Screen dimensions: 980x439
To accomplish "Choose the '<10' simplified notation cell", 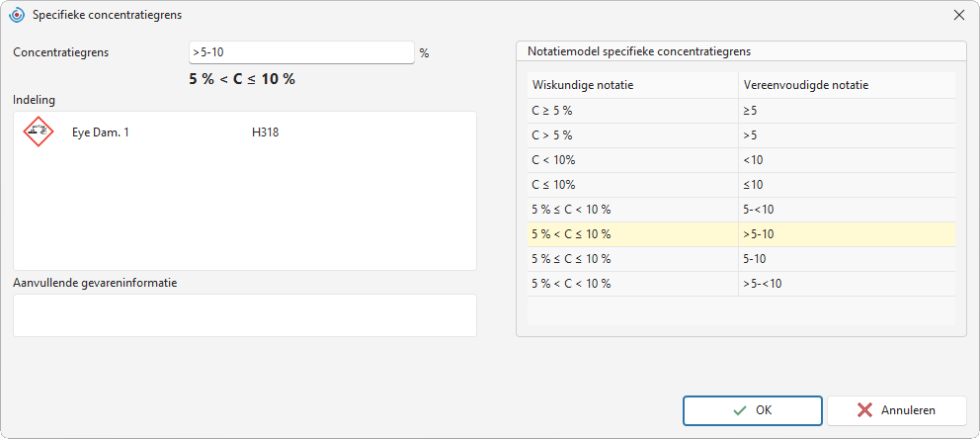I will pyautogui.click(x=847, y=160).
